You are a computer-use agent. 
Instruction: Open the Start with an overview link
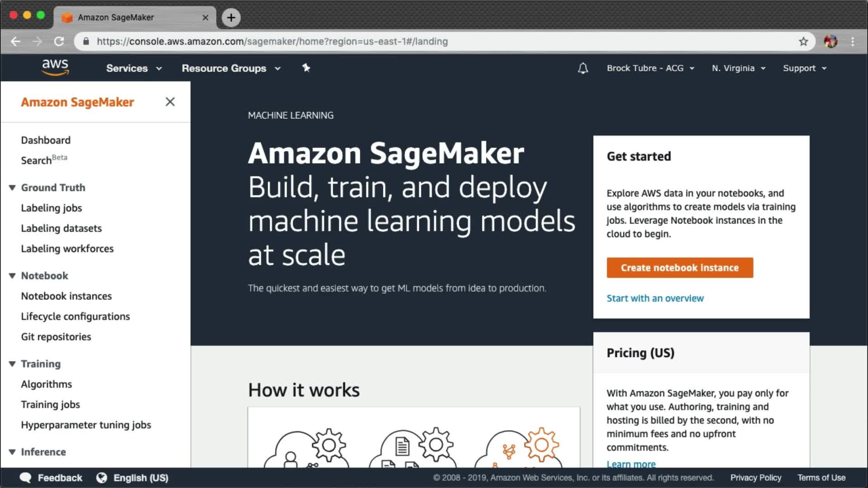pos(655,298)
